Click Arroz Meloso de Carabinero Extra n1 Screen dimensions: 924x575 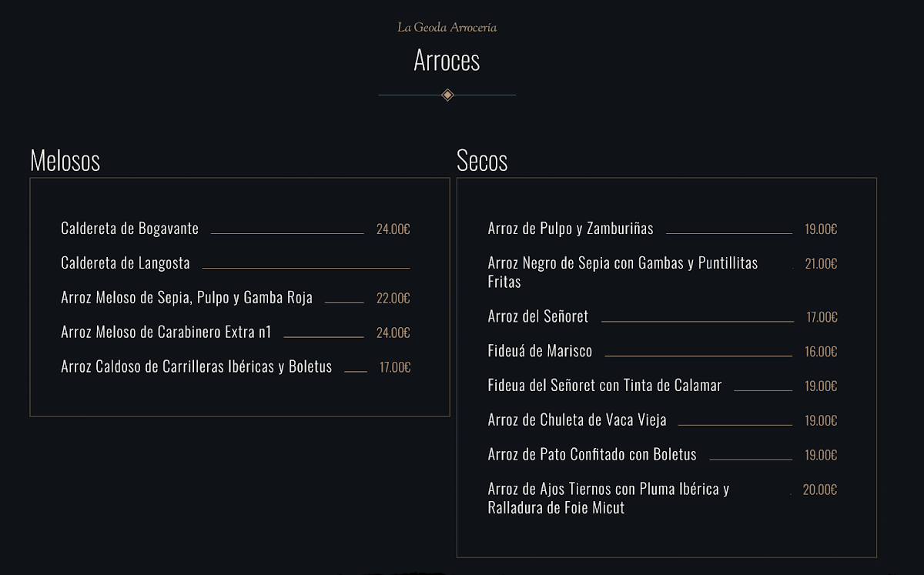[x=166, y=333]
